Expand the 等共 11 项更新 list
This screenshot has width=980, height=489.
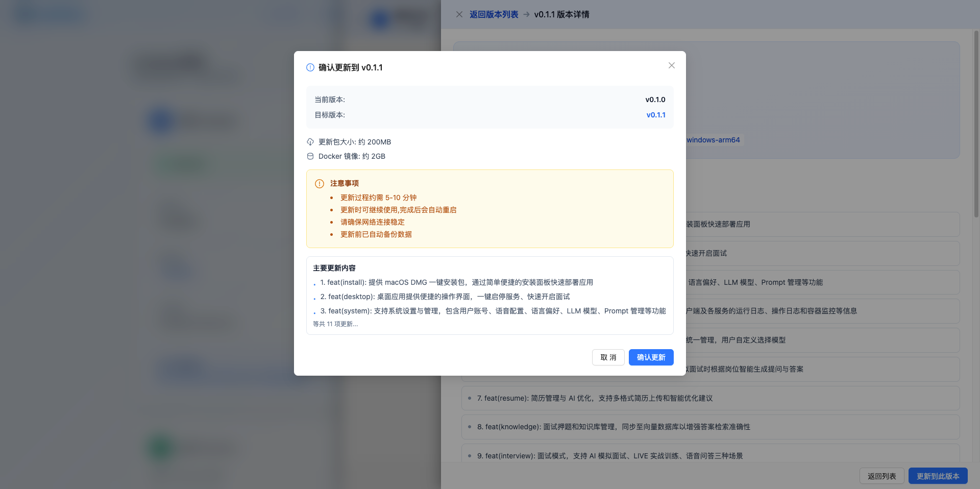[x=335, y=324]
